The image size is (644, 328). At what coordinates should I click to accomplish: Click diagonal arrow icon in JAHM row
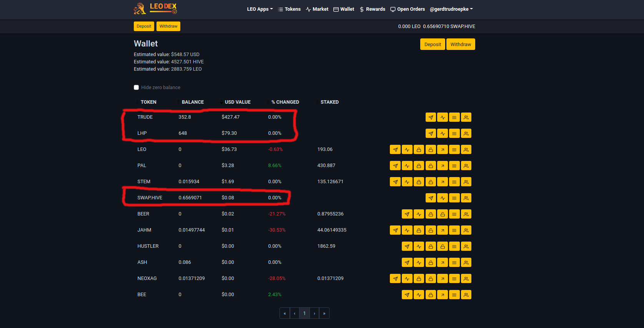click(x=443, y=230)
